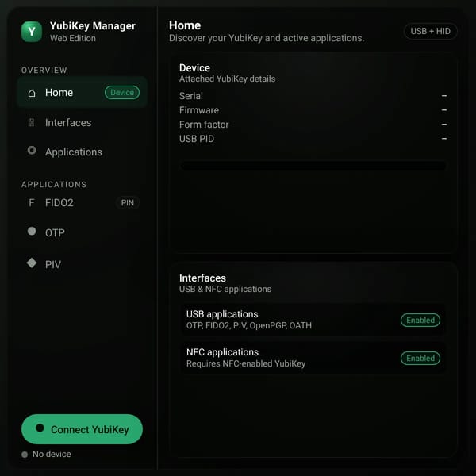This screenshot has width=476, height=476.
Task: Click 'Requires NFC-enabled YubiKey' text
Action: point(246,363)
